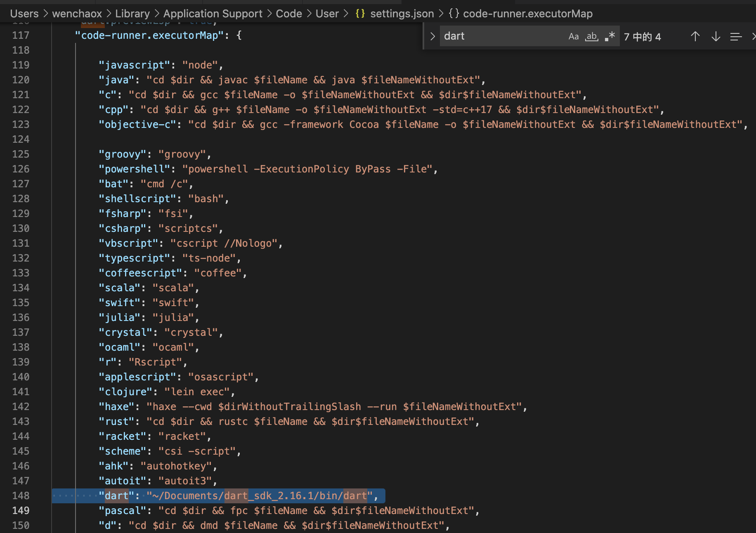Viewport: 756px width, 533px height.
Task: Click the "powershell" key text
Action: [x=134, y=169]
